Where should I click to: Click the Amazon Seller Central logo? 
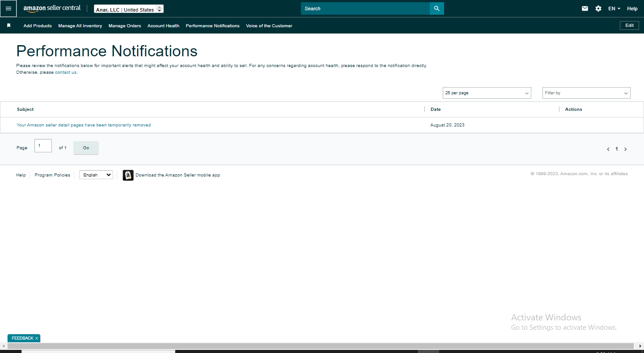pos(52,8)
